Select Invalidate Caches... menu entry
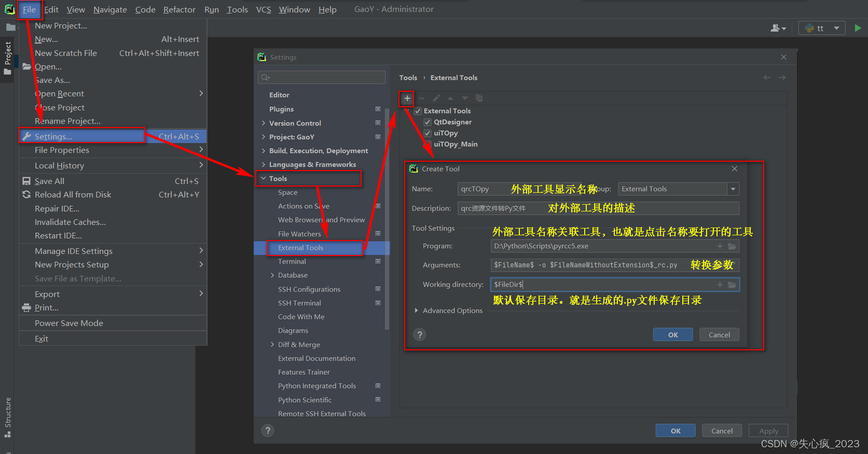 click(x=113, y=222)
